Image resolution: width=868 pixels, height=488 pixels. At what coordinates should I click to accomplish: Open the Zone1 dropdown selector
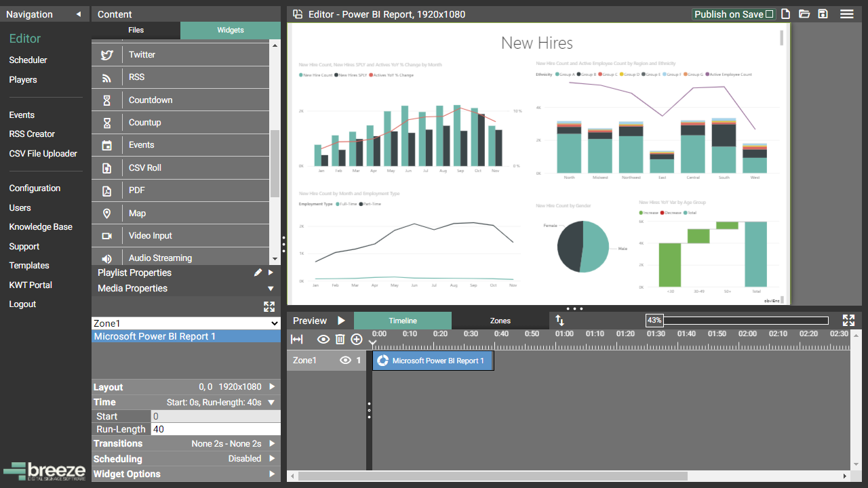click(186, 324)
